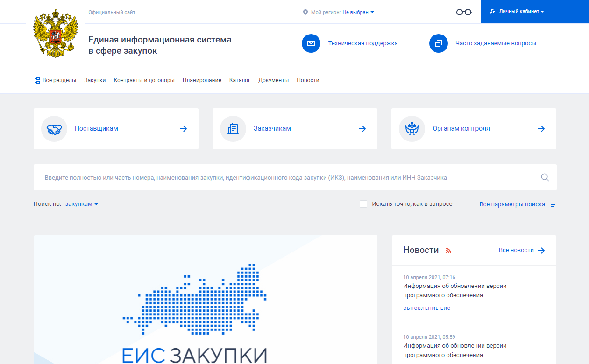Click the eyeglasses icon for accessible version
Image resolution: width=589 pixels, height=364 pixels.
pos(463,12)
